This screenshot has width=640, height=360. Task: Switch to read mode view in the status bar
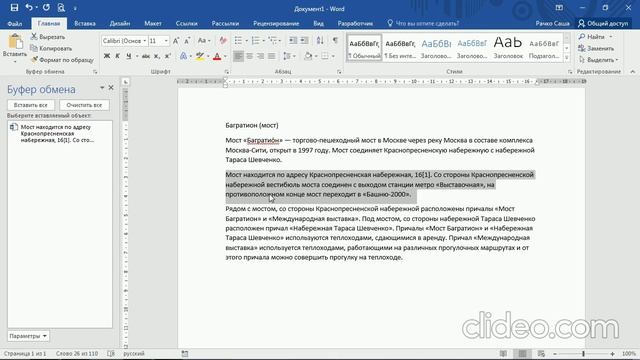pyautogui.click(x=503, y=353)
